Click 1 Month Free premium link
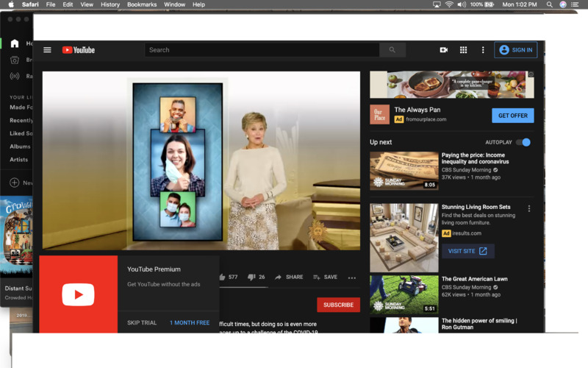588x368 pixels. pyautogui.click(x=190, y=322)
